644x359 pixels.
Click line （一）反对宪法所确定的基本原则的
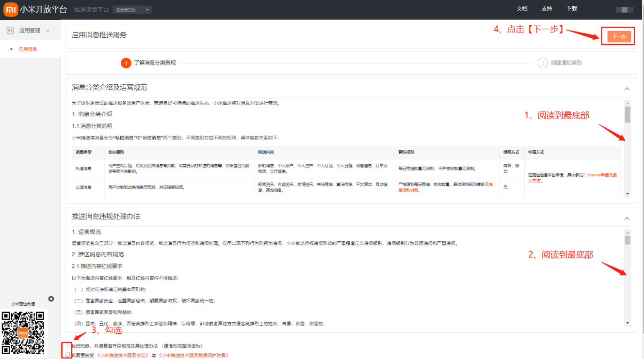pyautogui.click(x=111, y=289)
